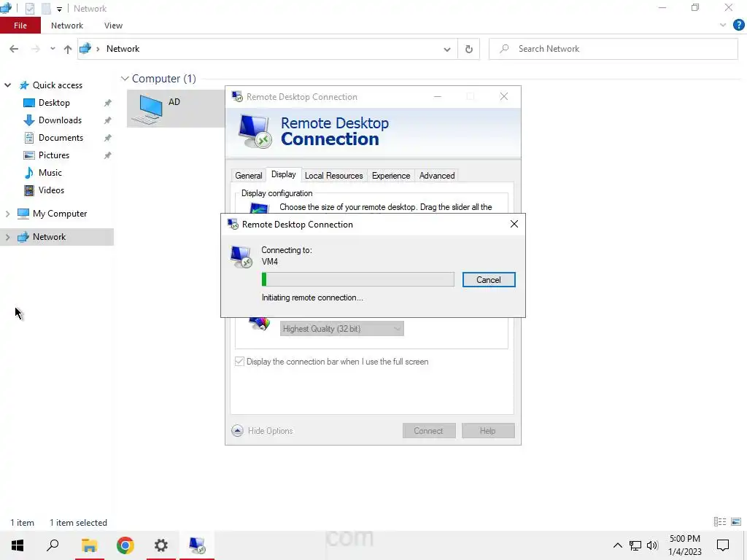
Task: Switch to the Display tab
Action: point(284,174)
